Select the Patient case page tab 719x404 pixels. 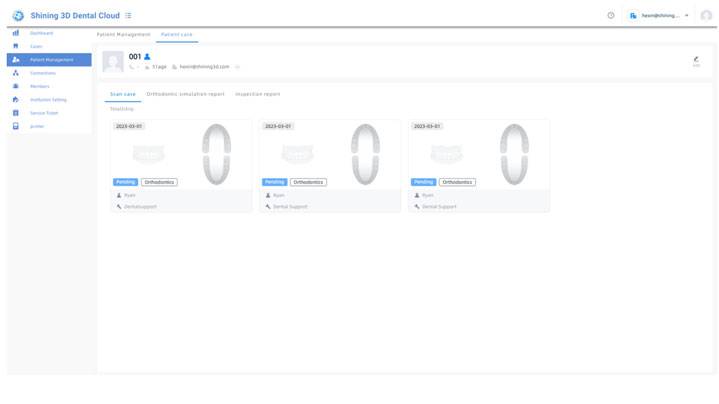click(x=177, y=34)
